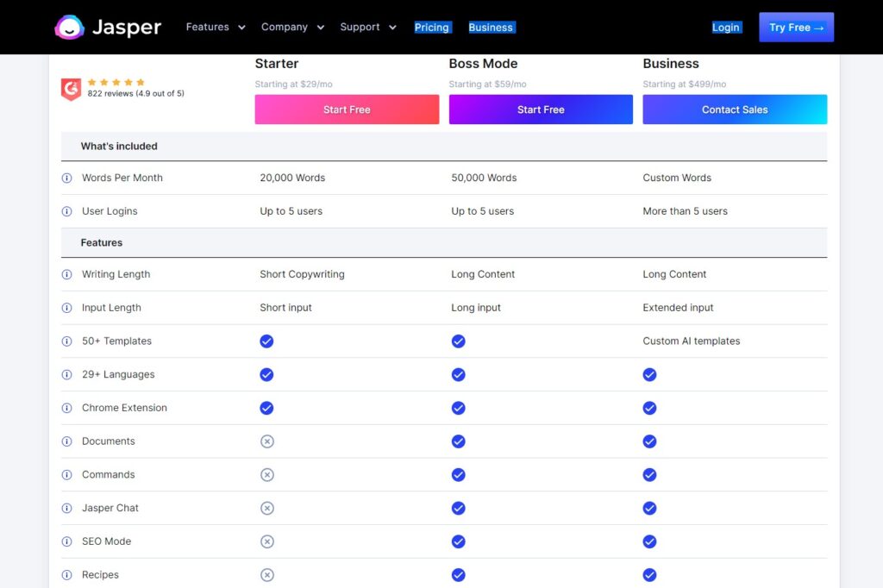Click the Contact Sales button
The image size is (883, 588).
click(x=735, y=109)
